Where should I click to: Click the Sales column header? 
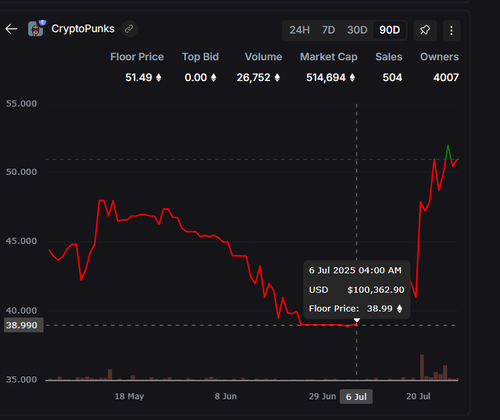(x=389, y=57)
